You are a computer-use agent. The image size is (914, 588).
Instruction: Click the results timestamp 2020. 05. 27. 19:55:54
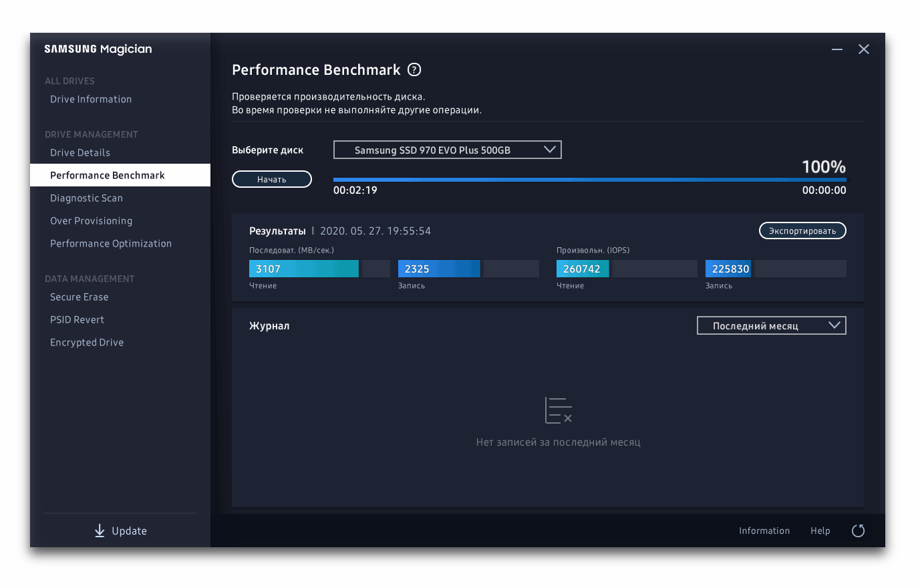(375, 231)
